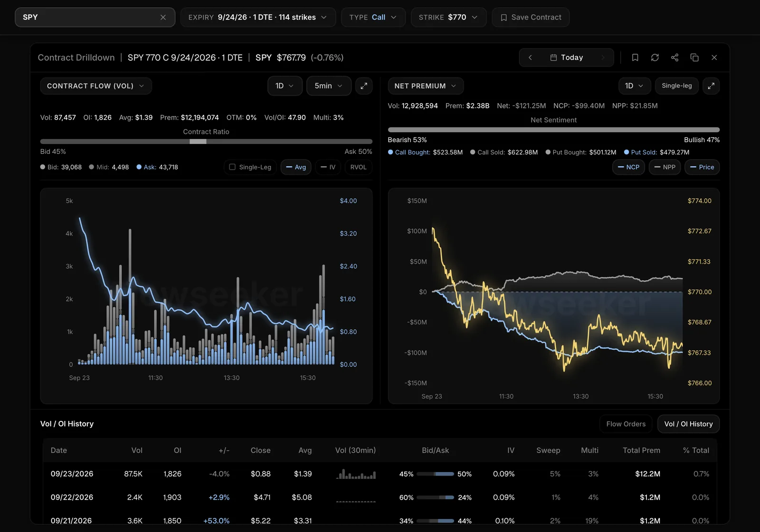The height and width of the screenshot is (532, 760).
Task: Open the 1D range dropdown for Net Premium
Action: 634,86
